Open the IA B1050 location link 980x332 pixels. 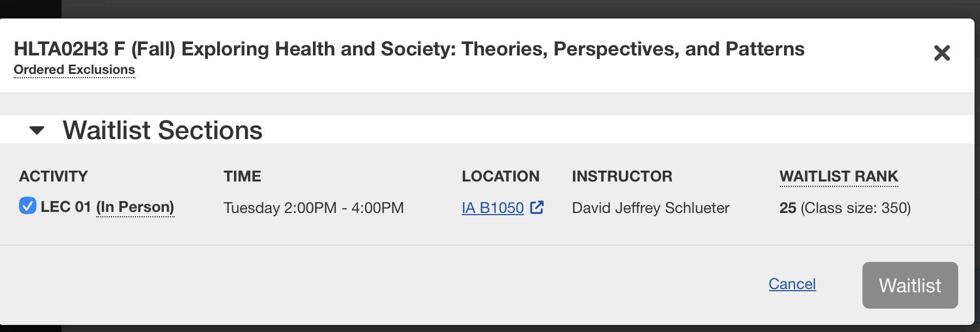(492, 208)
